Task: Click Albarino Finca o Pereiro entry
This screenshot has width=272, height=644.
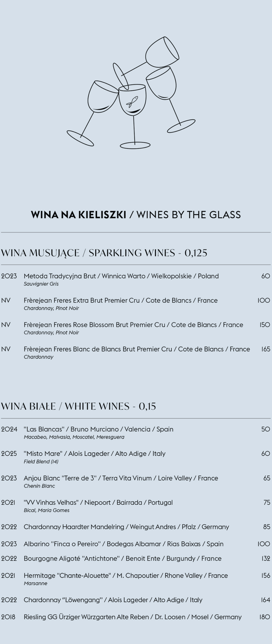Action: [x=124, y=544]
